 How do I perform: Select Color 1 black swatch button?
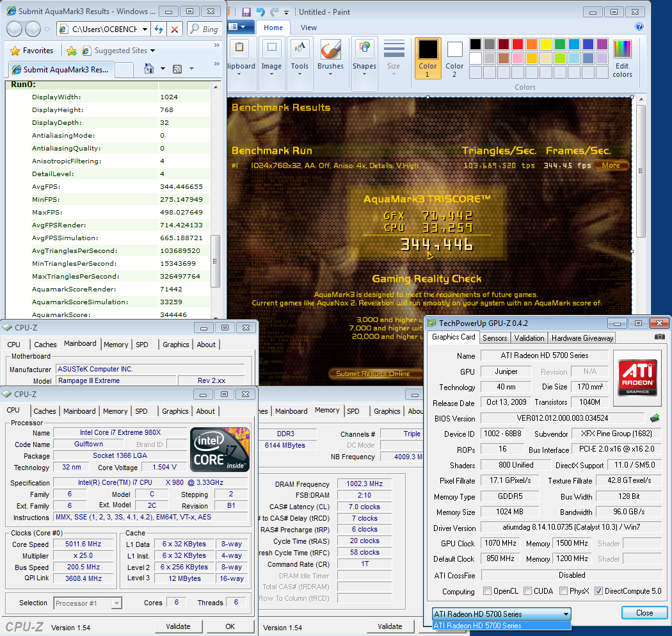(x=428, y=58)
